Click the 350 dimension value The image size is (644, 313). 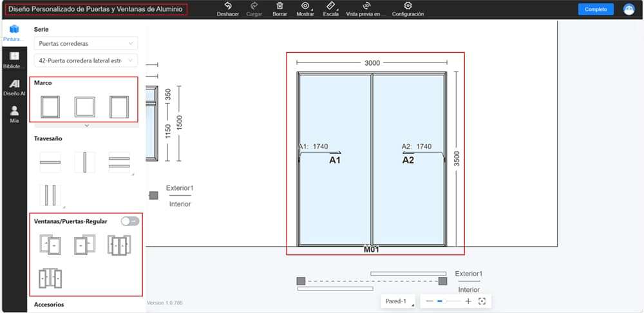[x=167, y=95]
